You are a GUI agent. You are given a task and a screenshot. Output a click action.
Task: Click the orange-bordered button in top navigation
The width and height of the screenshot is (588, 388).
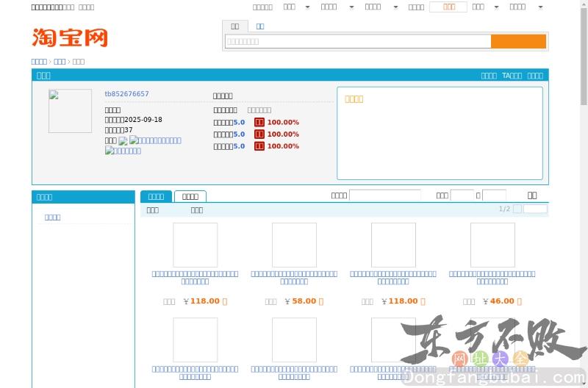[448, 7]
